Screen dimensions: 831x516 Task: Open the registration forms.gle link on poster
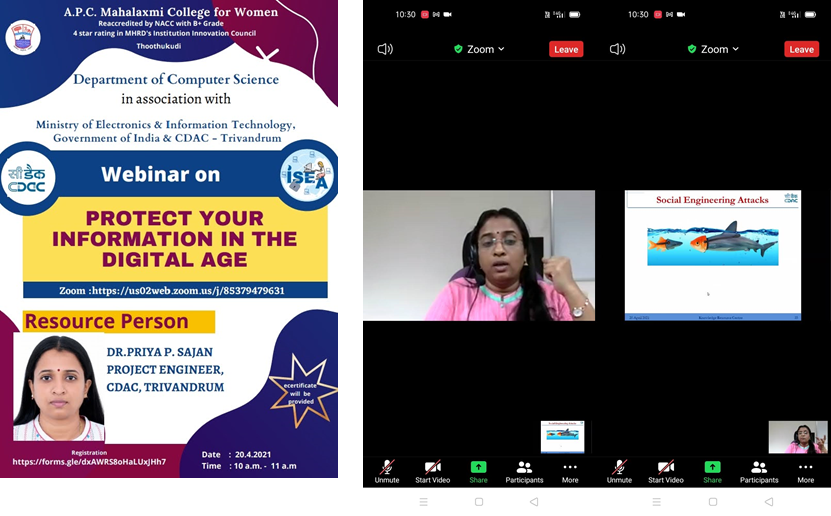click(89, 461)
